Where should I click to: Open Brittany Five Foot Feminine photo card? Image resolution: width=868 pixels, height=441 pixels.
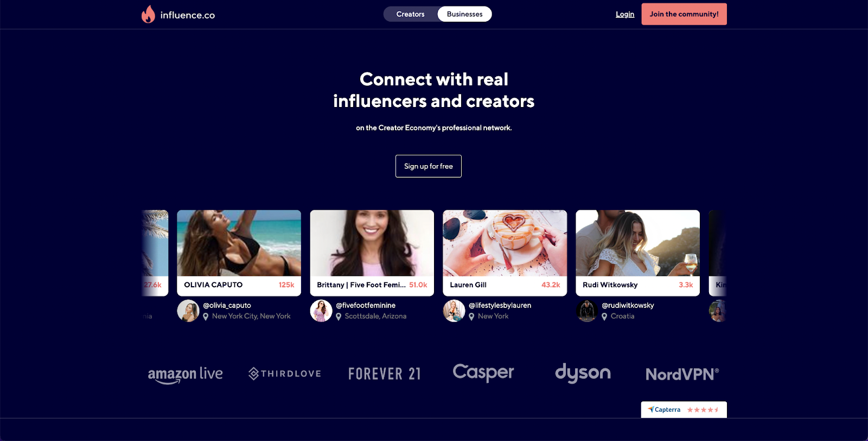372,253
